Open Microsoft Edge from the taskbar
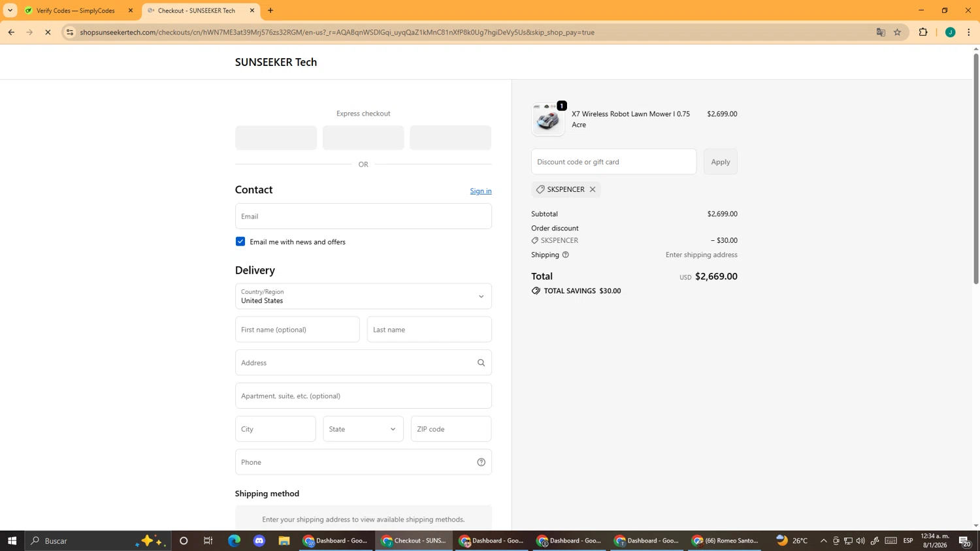 (x=234, y=541)
